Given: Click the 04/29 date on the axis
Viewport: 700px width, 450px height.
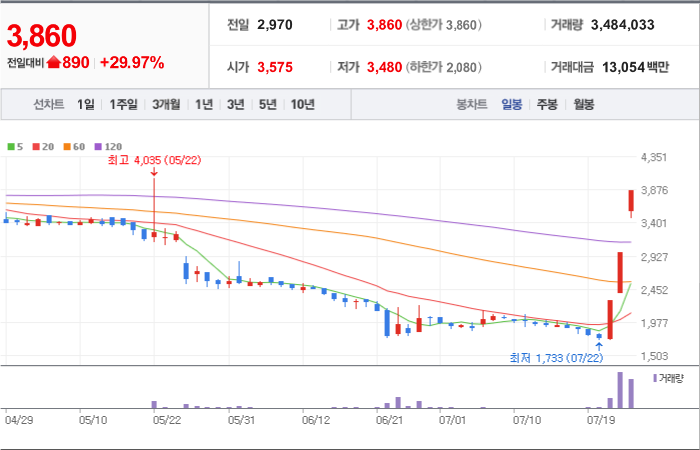Looking at the screenshot, I should coord(18,420).
